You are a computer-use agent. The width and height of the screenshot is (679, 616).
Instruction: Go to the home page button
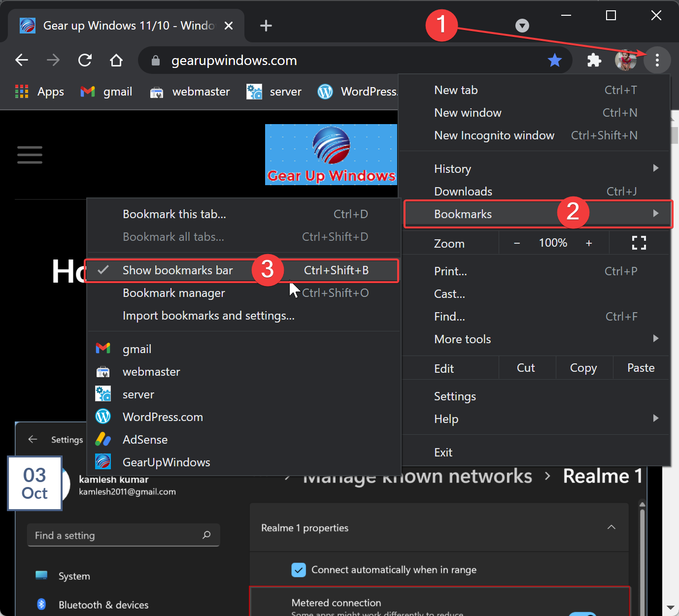click(x=116, y=60)
